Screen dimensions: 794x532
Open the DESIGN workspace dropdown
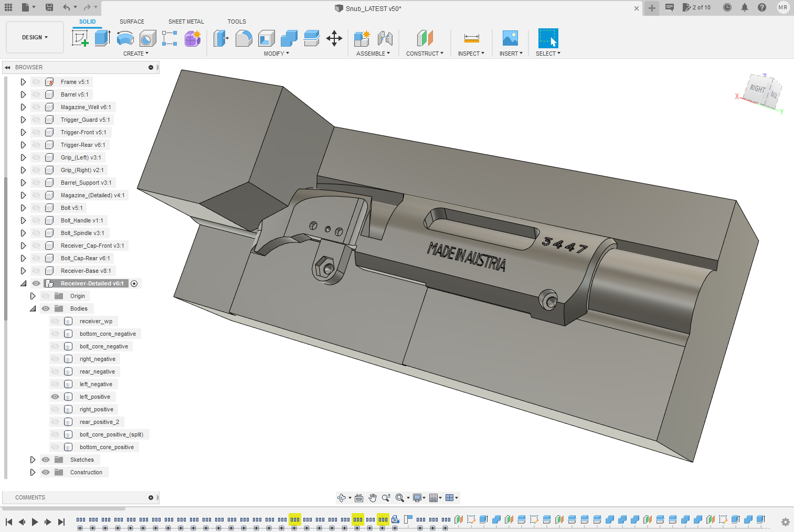(35, 37)
